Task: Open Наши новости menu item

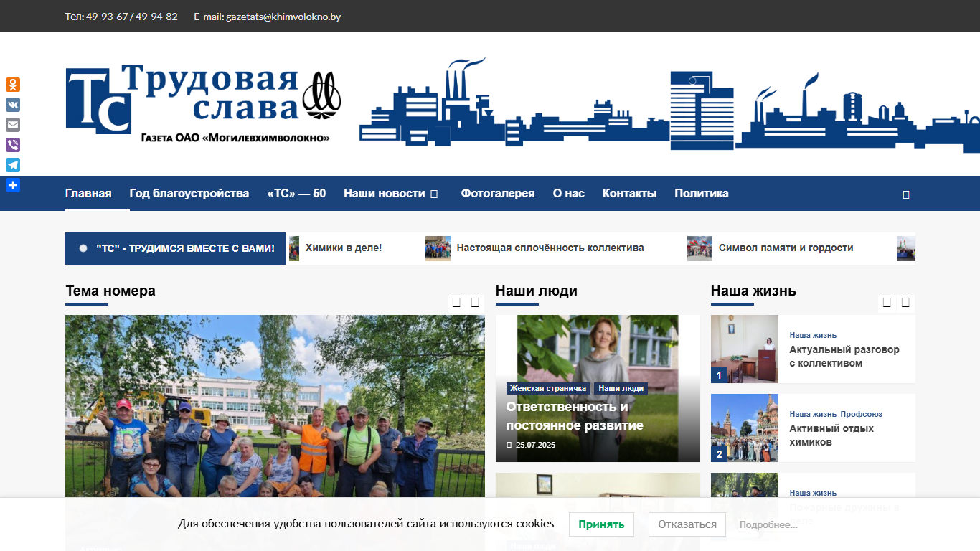Action: point(385,193)
